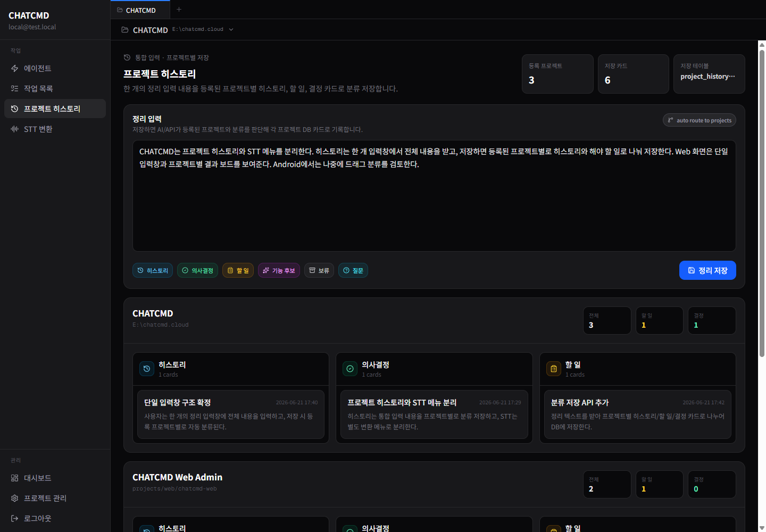Open 대시보드 in the sidebar
This screenshot has width=766, height=532.
coord(55,478)
